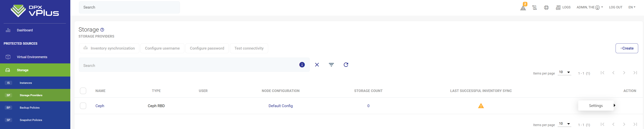Open the EN language dropdown
The width and height of the screenshot is (644, 129).
point(632,7)
